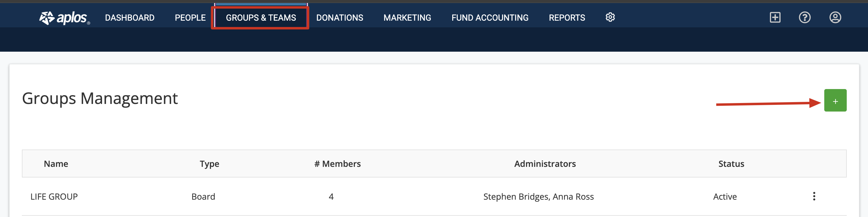Open the People menu

[190, 18]
